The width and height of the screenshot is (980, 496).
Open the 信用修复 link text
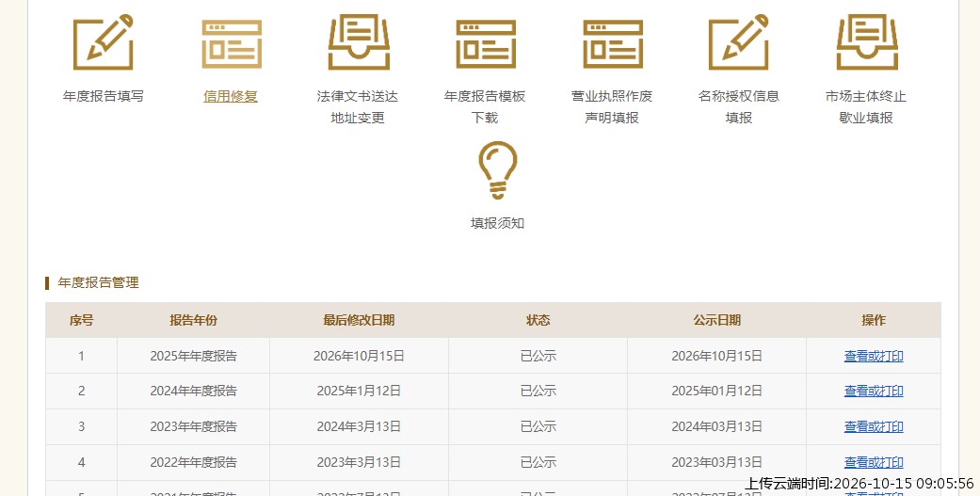(231, 96)
